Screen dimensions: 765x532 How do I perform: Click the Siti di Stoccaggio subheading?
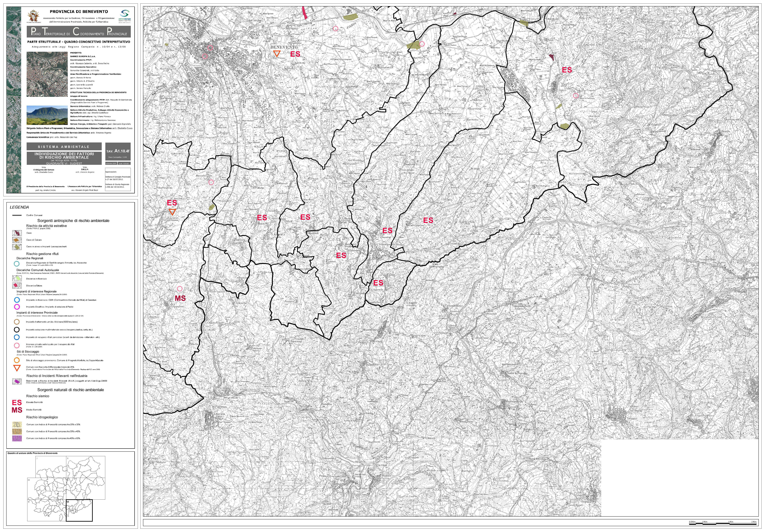tap(28, 352)
